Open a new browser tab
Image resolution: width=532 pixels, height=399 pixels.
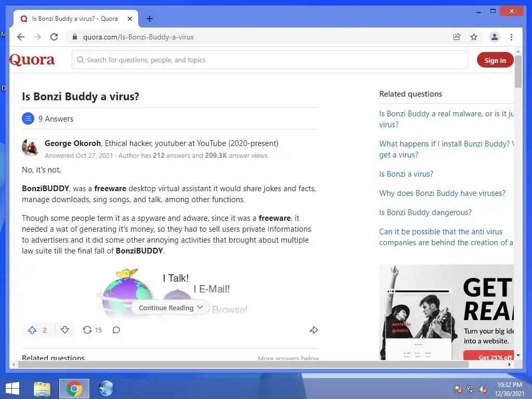(149, 19)
